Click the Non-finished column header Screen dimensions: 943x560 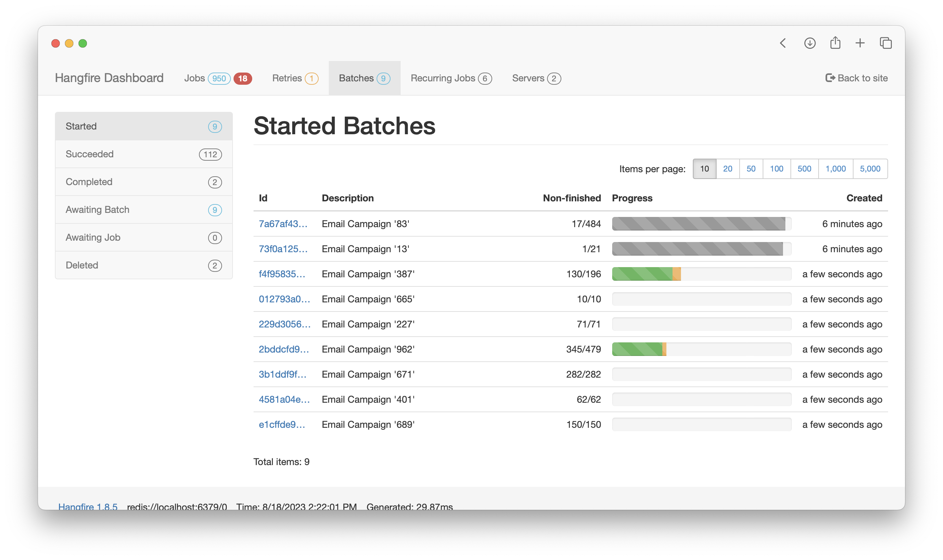[572, 198]
